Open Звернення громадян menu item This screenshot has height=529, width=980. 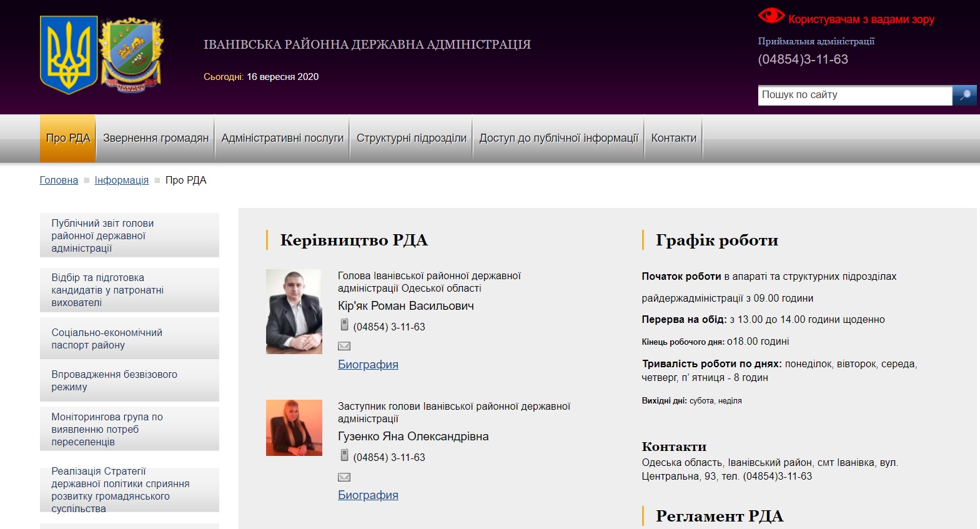pyautogui.click(x=156, y=138)
